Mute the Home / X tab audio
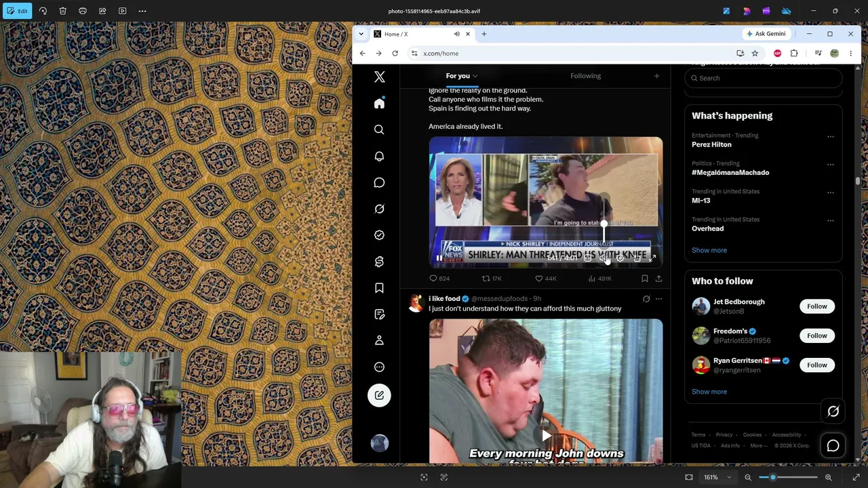The width and height of the screenshot is (868, 488). click(x=457, y=34)
